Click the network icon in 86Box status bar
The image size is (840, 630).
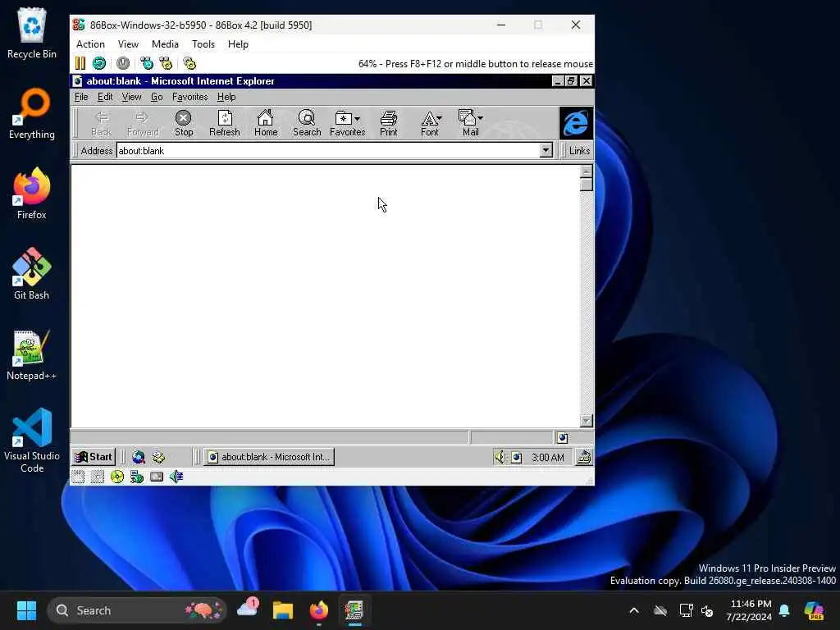pyautogui.click(x=137, y=477)
